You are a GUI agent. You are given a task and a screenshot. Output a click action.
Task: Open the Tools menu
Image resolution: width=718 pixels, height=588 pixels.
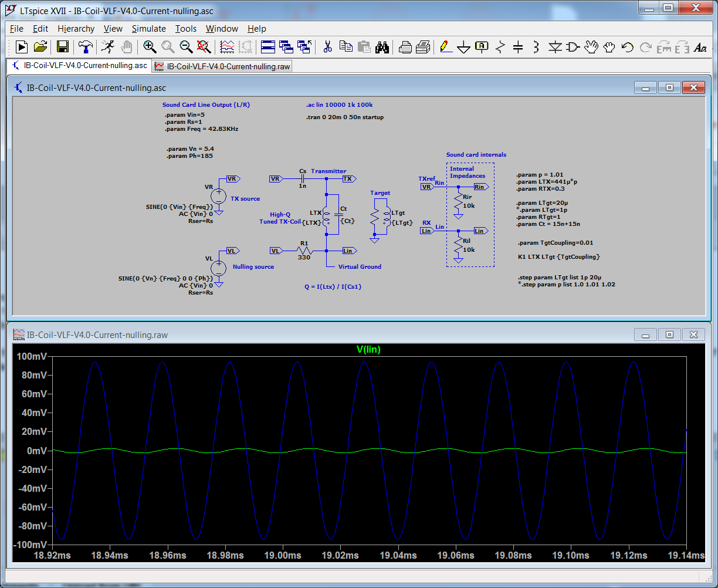[186, 29]
